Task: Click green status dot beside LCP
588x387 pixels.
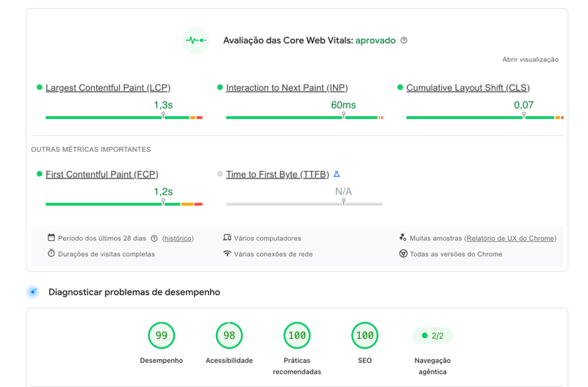Action: 40,87
